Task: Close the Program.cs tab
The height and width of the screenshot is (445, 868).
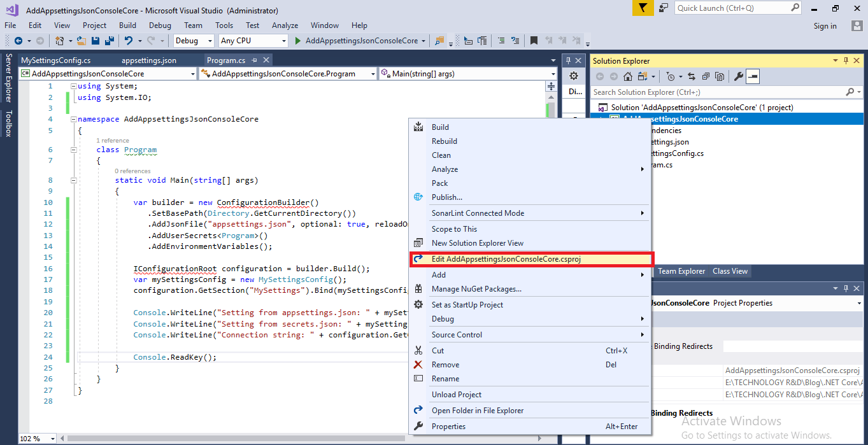Action: pyautogui.click(x=266, y=60)
